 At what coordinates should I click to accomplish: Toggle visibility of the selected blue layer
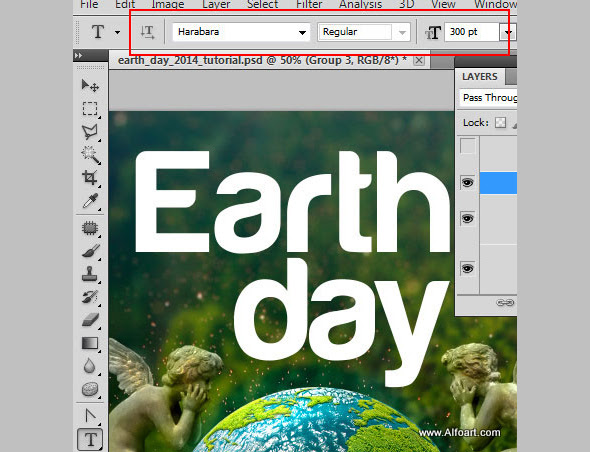[467, 183]
